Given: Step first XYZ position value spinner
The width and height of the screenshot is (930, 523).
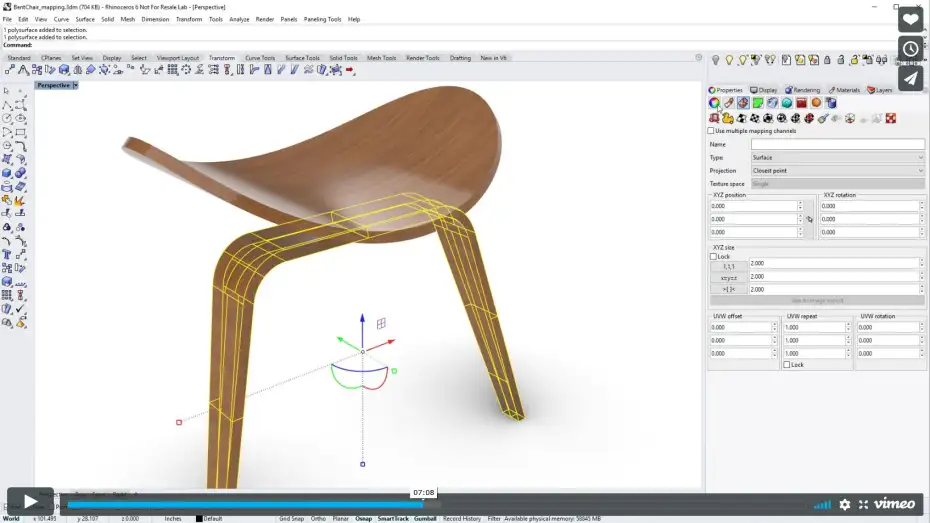Looking at the screenshot, I should [800, 206].
